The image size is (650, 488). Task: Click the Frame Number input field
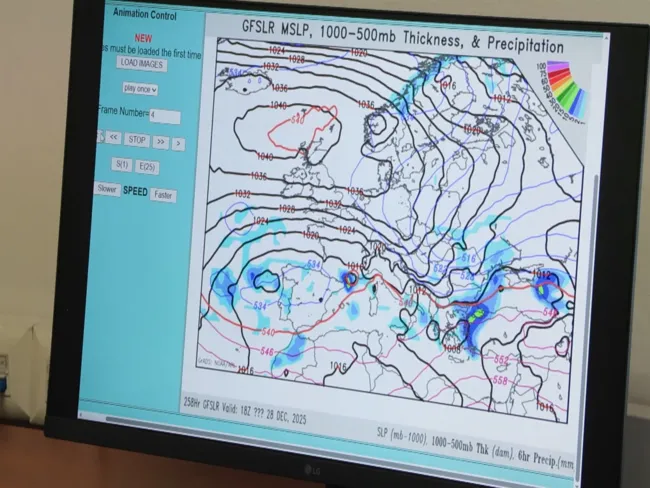[x=164, y=116]
